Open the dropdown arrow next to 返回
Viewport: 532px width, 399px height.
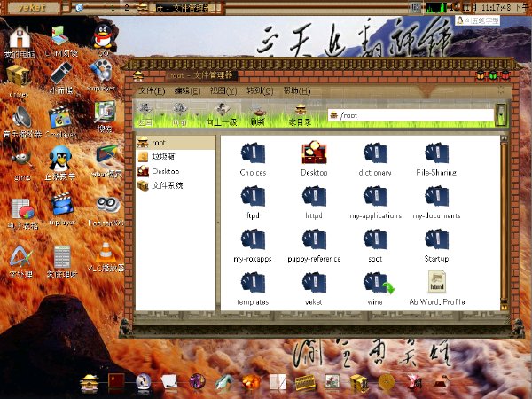162,114
